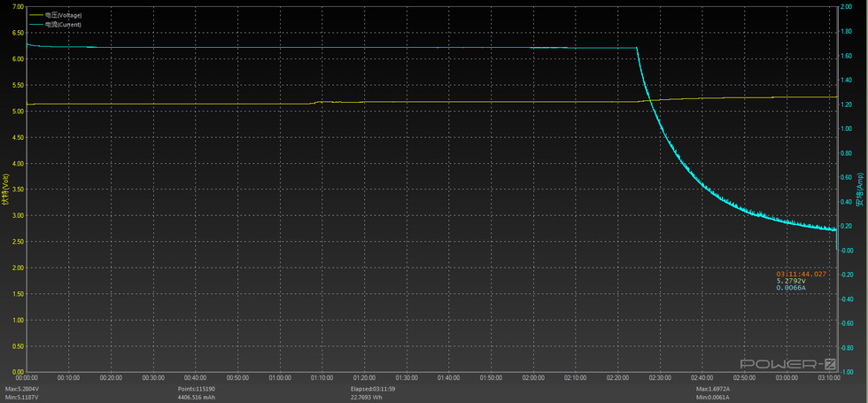Click the 00:30:00 time axis label
This screenshot has height=403, width=868.
152,377
